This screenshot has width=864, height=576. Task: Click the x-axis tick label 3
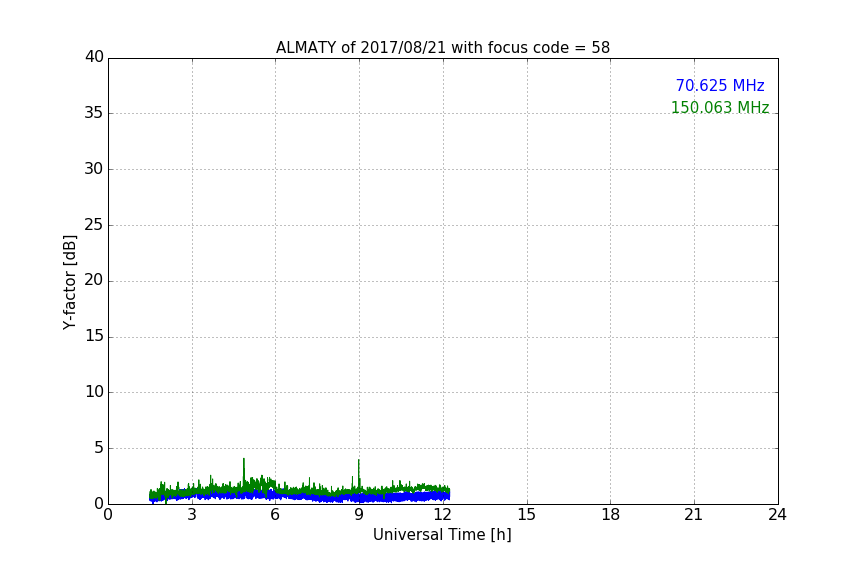192,515
